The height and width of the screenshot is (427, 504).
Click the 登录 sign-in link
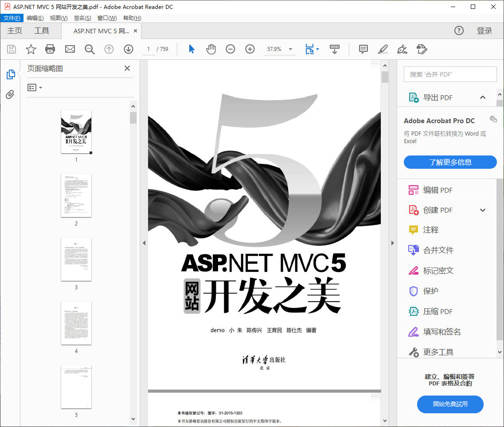point(484,31)
